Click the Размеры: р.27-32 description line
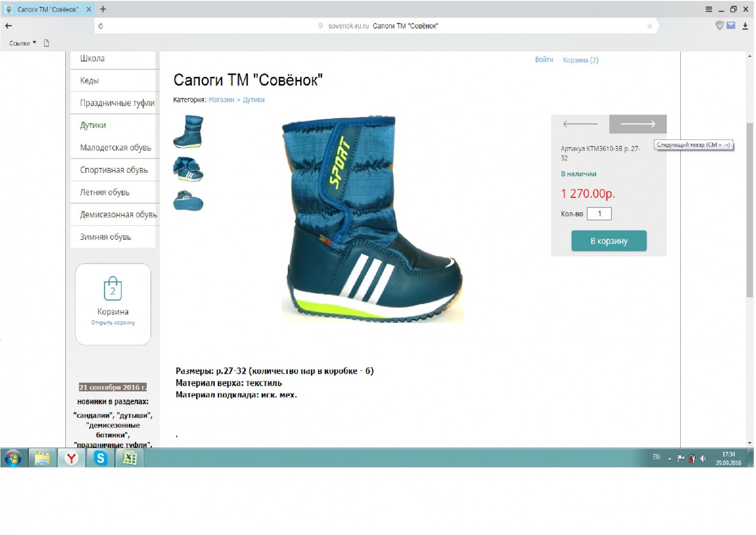The height and width of the screenshot is (535, 756). click(275, 371)
